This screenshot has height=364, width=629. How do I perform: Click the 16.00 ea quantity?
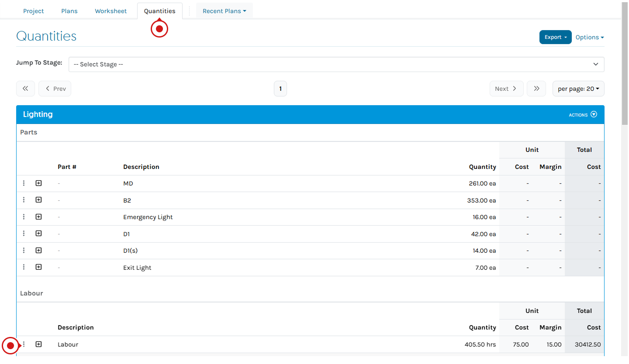click(x=484, y=217)
